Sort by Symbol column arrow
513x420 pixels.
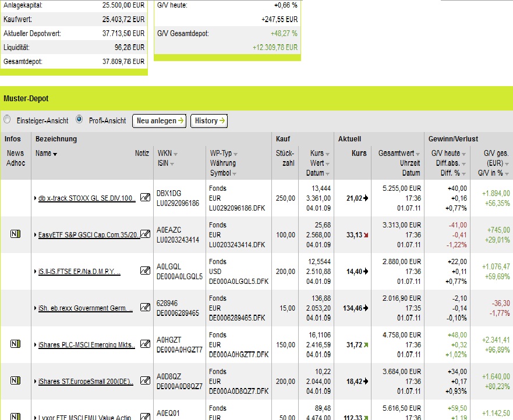click(234, 173)
